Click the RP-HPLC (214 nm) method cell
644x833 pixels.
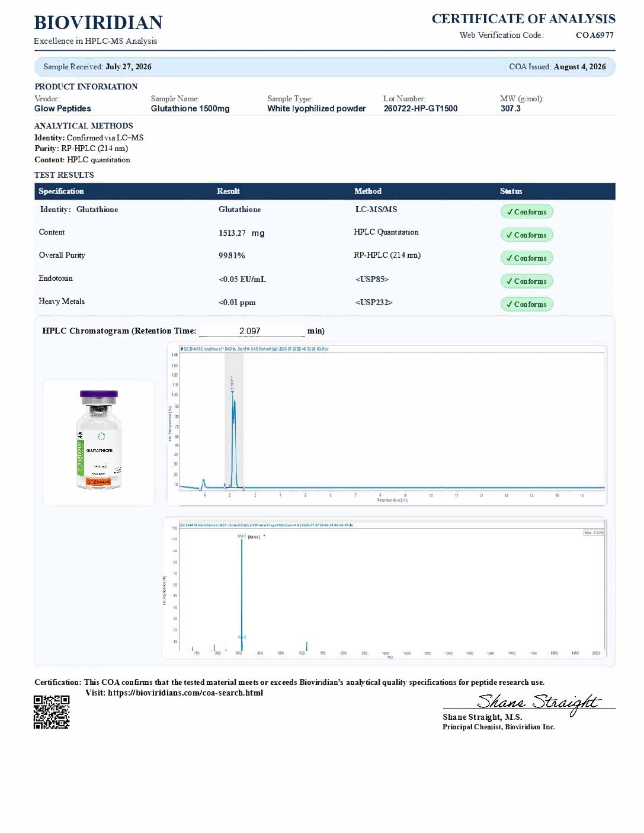[387, 255]
